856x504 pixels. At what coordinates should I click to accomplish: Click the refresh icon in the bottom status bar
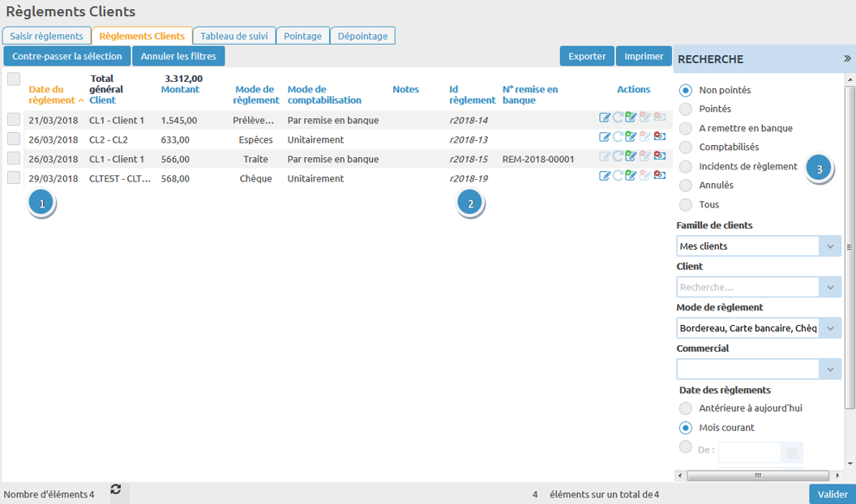click(x=116, y=489)
